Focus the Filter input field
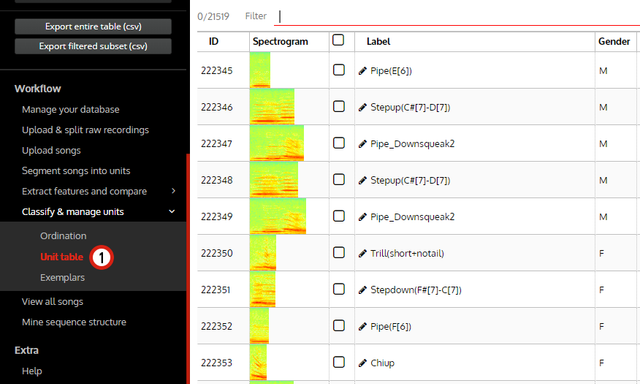 click(x=457, y=16)
